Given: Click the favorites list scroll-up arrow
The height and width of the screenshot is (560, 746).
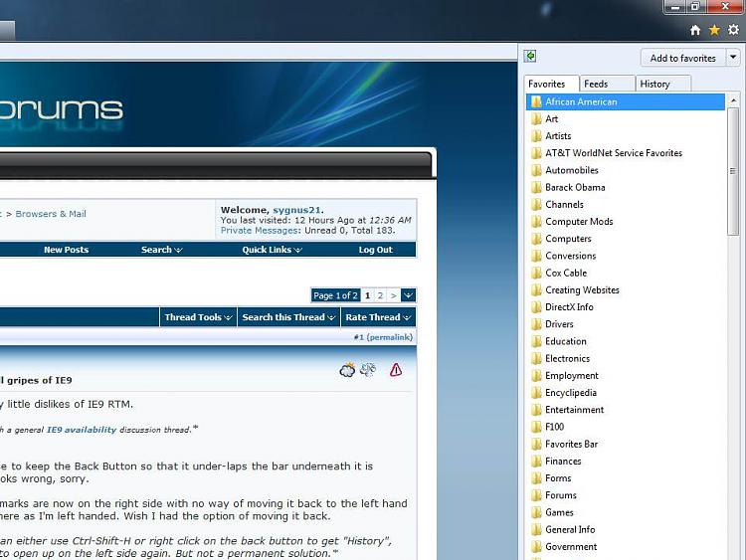Looking at the screenshot, I should [733, 100].
